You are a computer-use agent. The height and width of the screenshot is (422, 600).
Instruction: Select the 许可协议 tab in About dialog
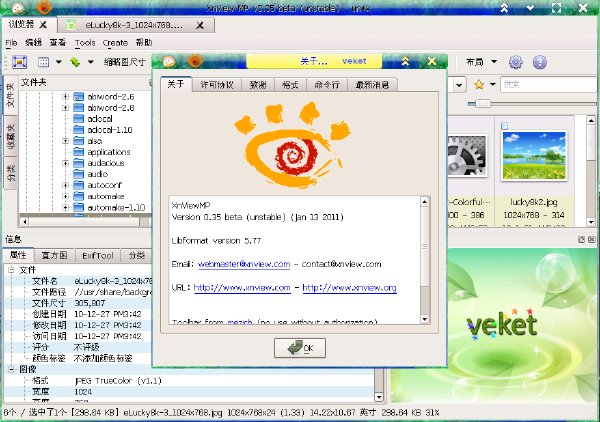tap(217, 85)
